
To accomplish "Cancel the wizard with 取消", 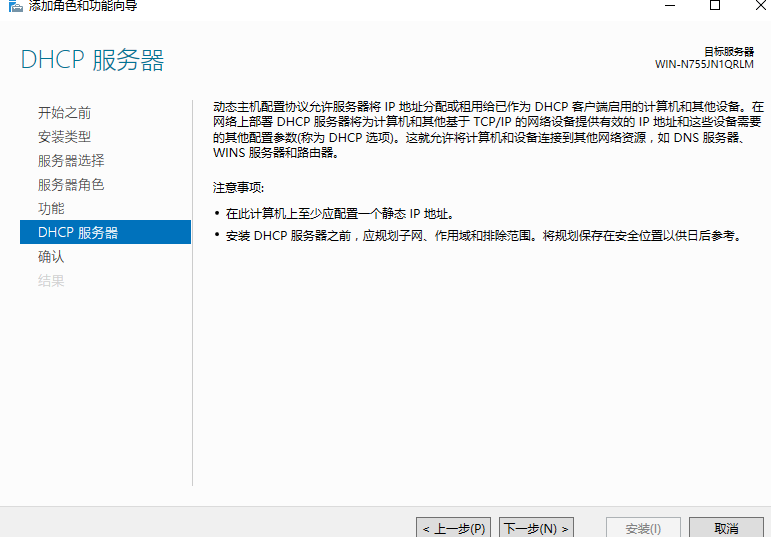I will tap(726, 528).
